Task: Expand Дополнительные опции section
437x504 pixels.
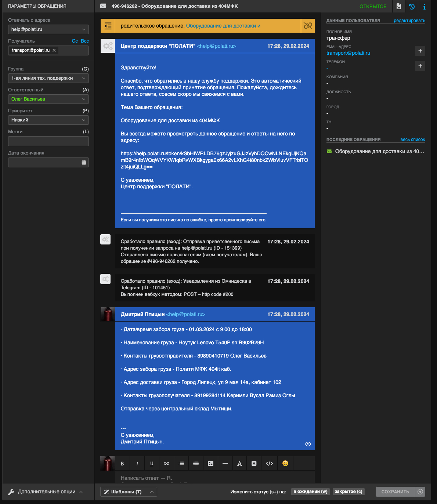Action: click(46, 492)
